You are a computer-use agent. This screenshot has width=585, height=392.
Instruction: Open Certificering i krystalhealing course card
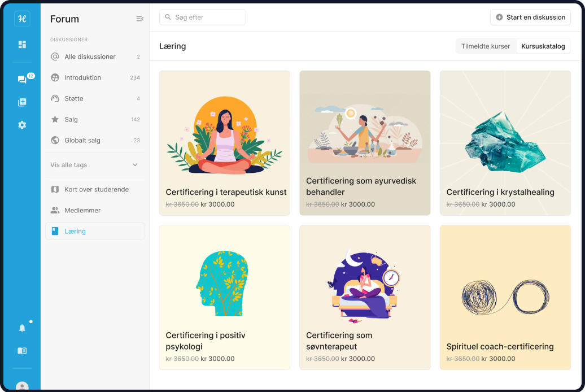pyautogui.click(x=505, y=143)
